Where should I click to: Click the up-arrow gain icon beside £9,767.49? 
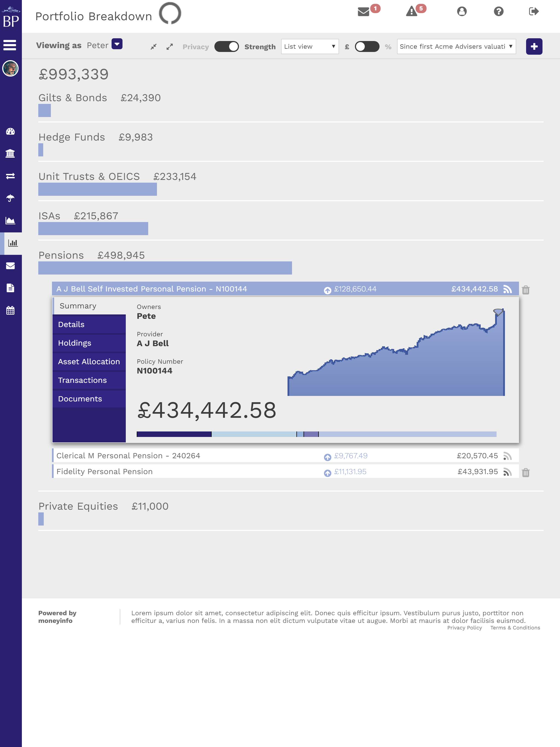(x=327, y=457)
